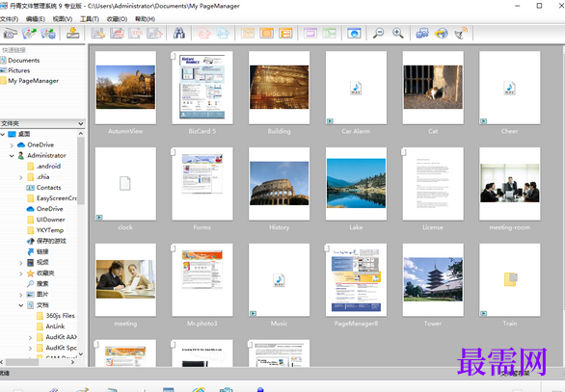
Task: Click the globe with yellow arrow icon
Action: (x=442, y=34)
